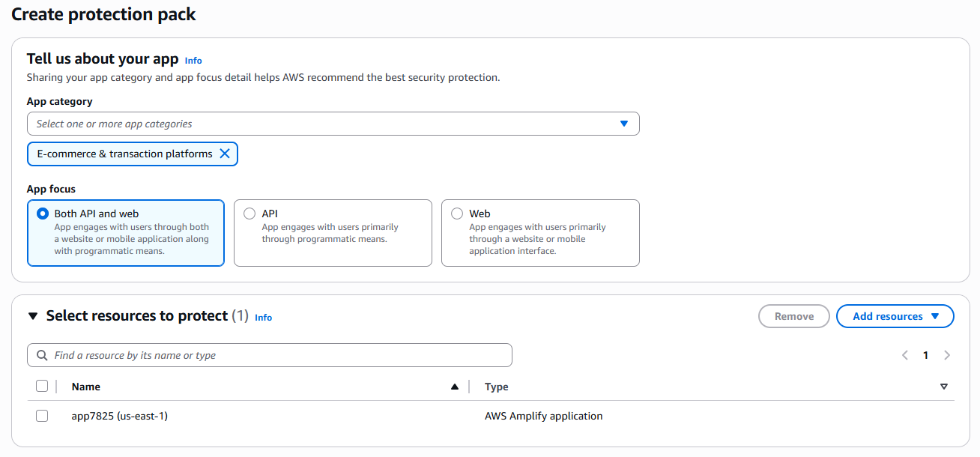Click in the Find a resource search field

[277, 355]
